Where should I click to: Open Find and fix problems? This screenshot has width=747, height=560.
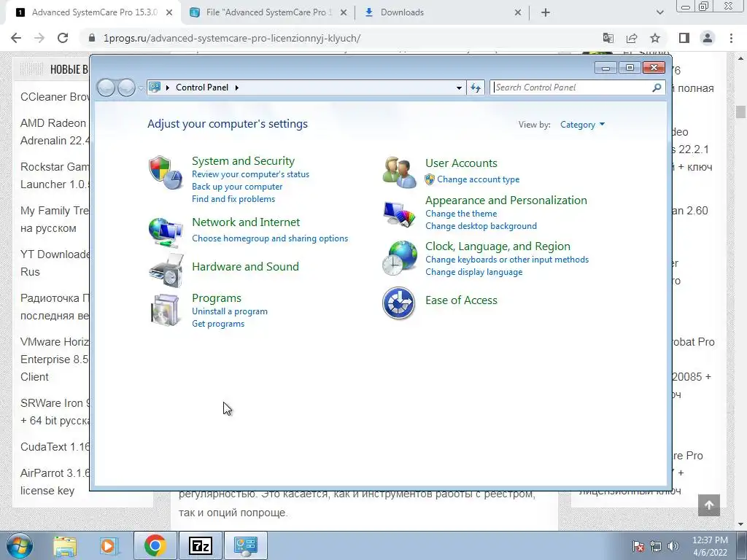pyautogui.click(x=233, y=199)
